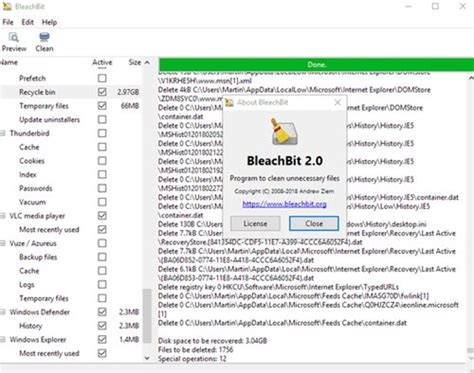Viewport: 474px width, 373px height.
Task: Toggle the Thunderbird group checkbox
Action: (102, 133)
